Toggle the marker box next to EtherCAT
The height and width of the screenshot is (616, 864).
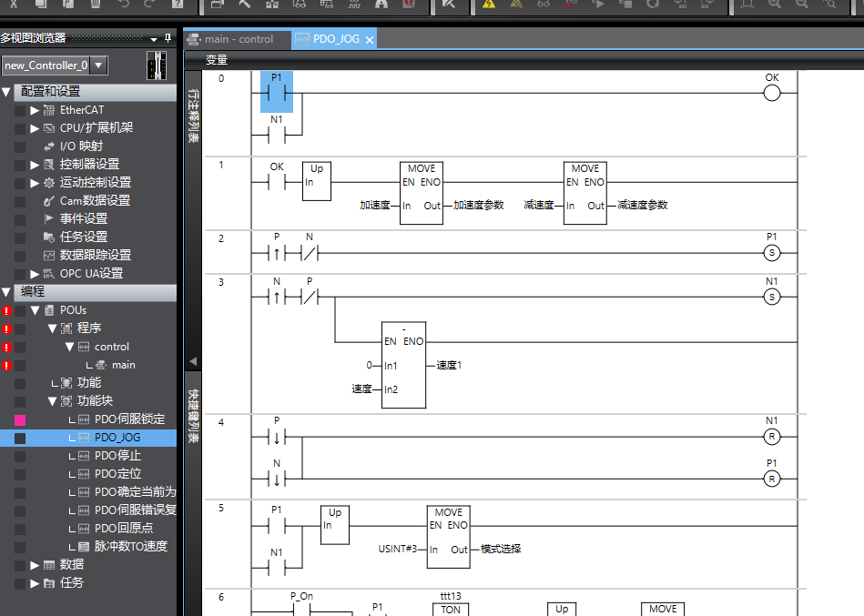(20, 110)
